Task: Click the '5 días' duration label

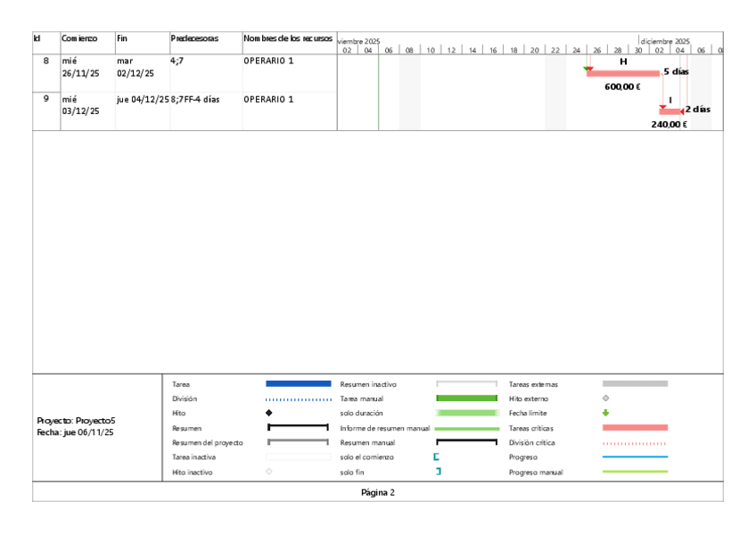Action: point(676,71)
